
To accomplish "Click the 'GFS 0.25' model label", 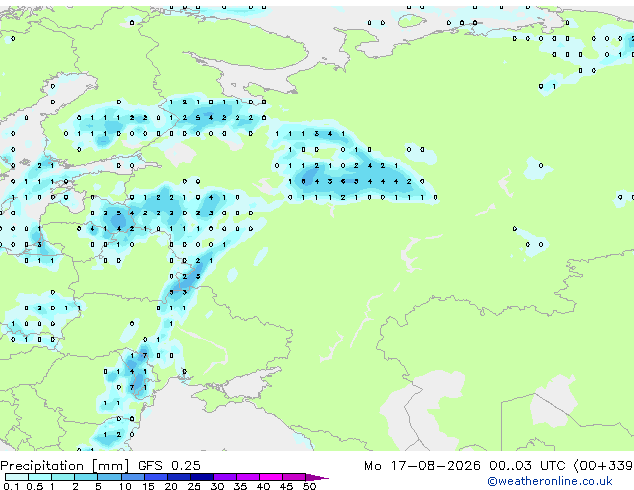I will click(169, 466).
